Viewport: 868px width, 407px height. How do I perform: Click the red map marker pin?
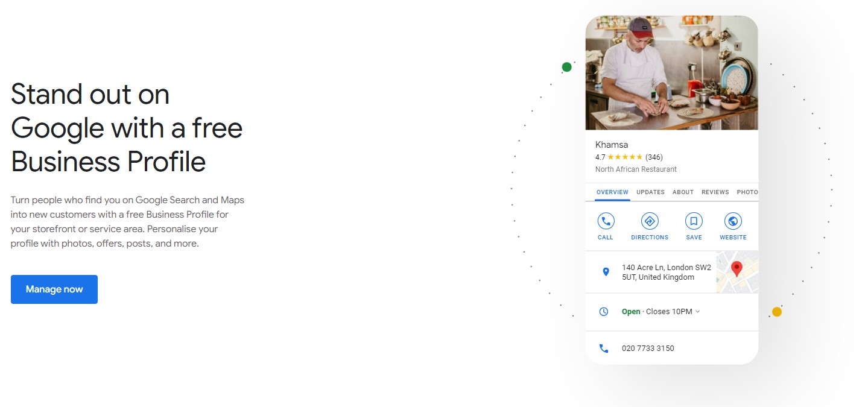pos(737,268)
